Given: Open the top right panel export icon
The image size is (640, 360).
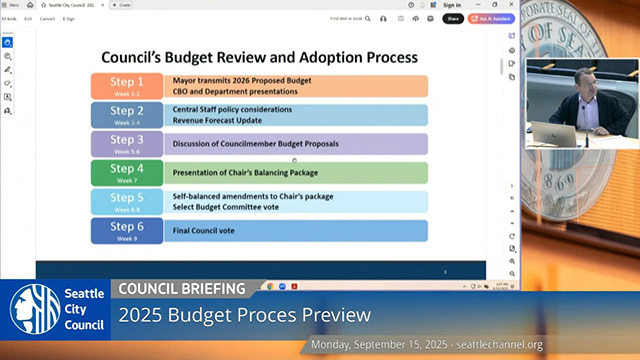Looking at the screenshot, I should tap(512, 36).
